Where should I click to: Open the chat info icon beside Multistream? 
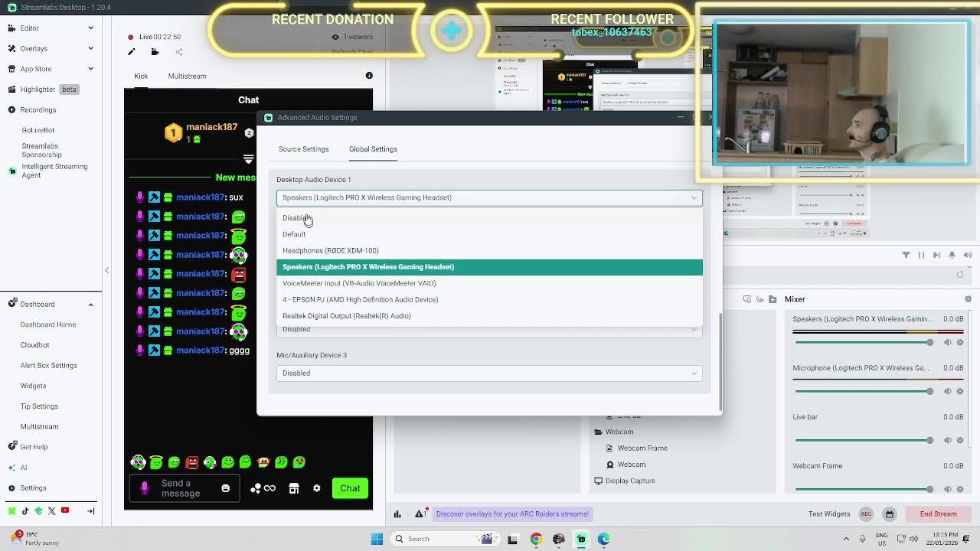[x=369, y=76]
